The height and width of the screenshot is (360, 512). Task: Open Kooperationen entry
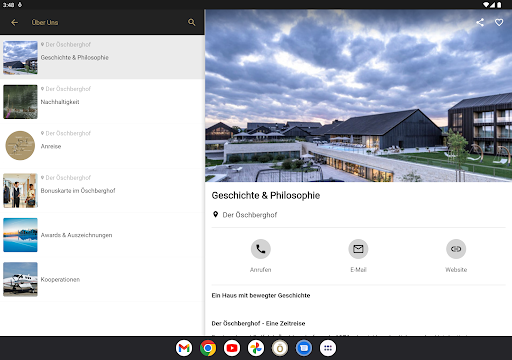pyautogui.click(x=102, y=279)
